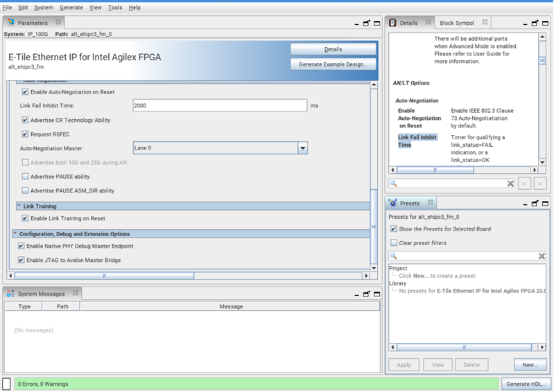
Task: Click the System Messages tab icon
Action: point(10,293)
